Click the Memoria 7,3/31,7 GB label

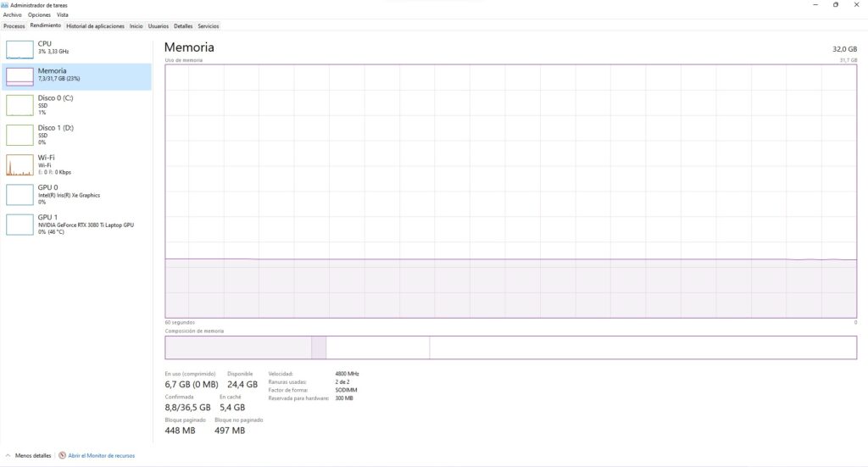pyautogui.click(x=58, y=75)
